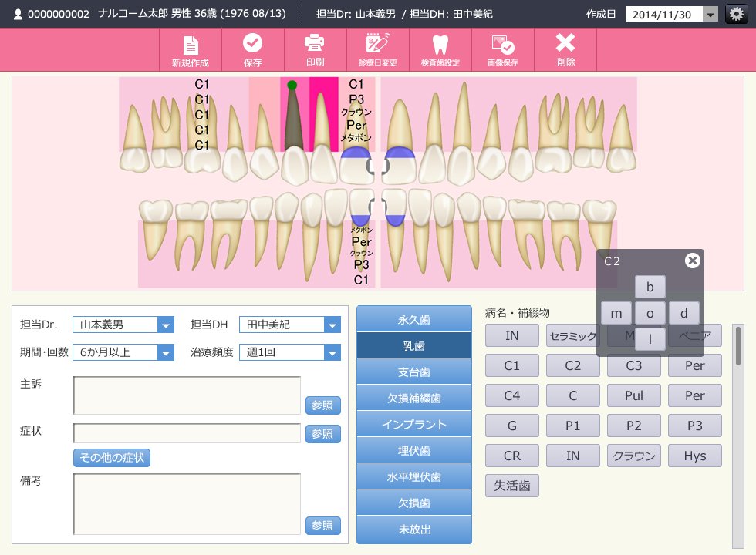Viewport: 756px width, 555px height.
Task: Toggle surface 'm' in C2 popup
Action: pos(616,314)
